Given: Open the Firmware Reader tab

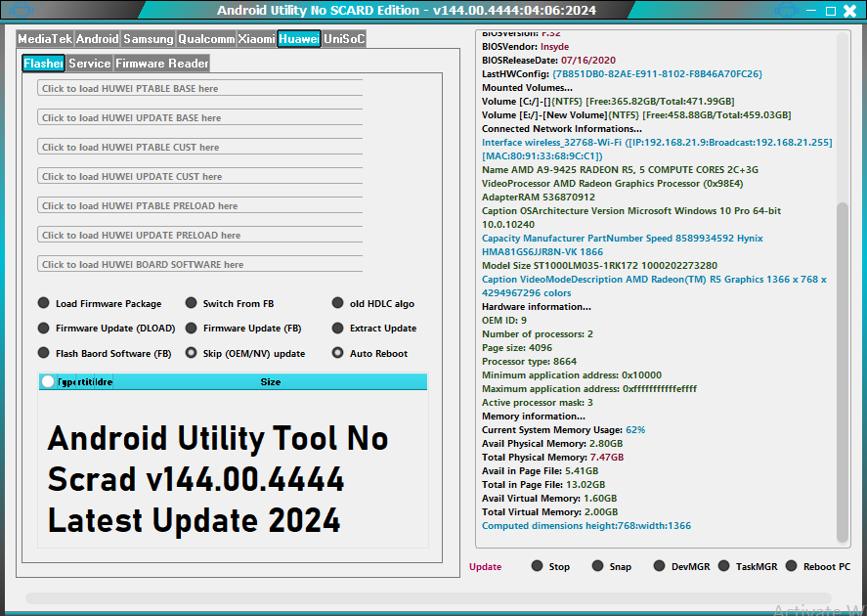Looking at the screenshot, I should pyautogui.click(x=162, y=64).
